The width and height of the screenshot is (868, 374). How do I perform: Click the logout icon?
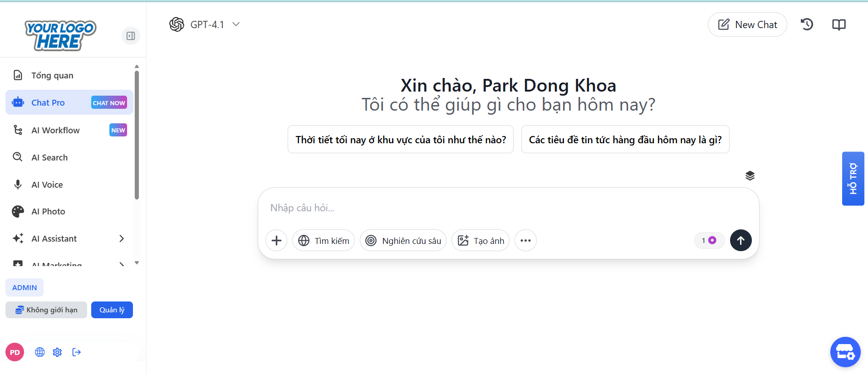tap(77, 352)
